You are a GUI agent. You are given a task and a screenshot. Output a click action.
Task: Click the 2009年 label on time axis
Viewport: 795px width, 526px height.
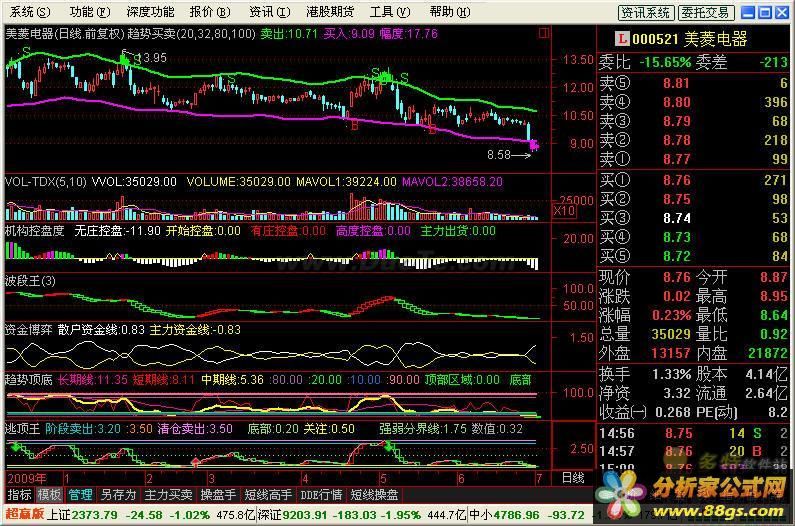point(27,478)
